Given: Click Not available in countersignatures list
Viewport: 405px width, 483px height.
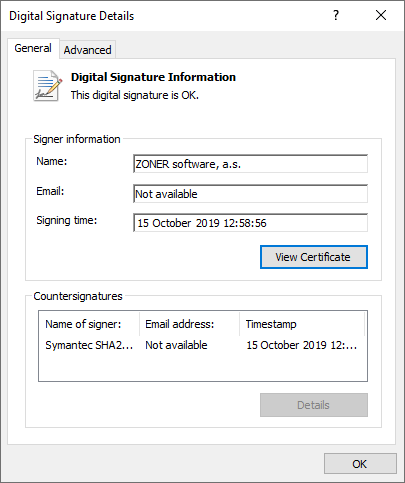Looking at the screenshot, I should (x=176, y=345).
